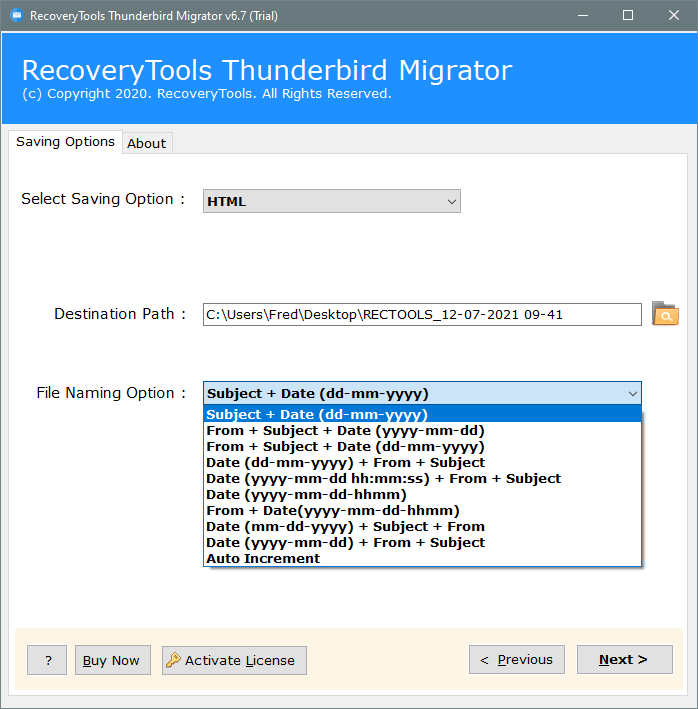Pick From + Date(yyyy-mm-dd-hhmm) option

(x=422, y=510)
